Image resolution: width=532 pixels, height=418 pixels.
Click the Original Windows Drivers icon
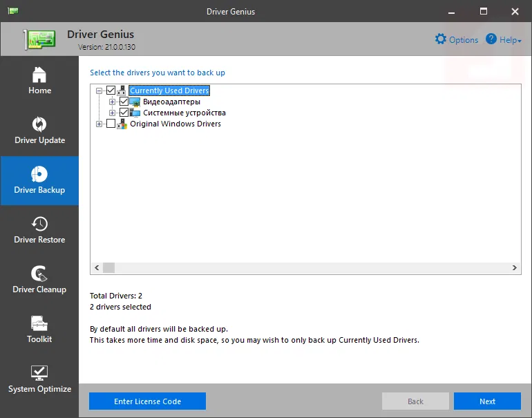tap(122, 124)
